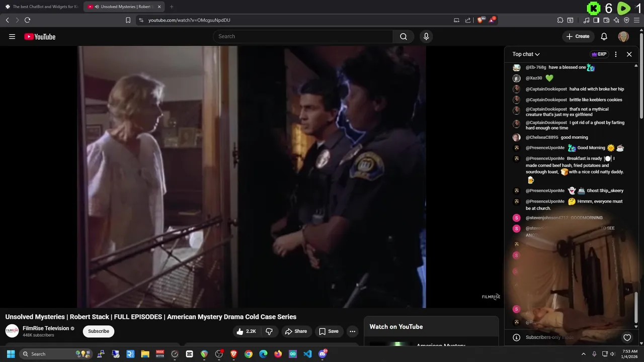Click the video player area
Image resolution: width=644 pixels, height=362 pixels.
pyautogui.click(x=252, y=176)
